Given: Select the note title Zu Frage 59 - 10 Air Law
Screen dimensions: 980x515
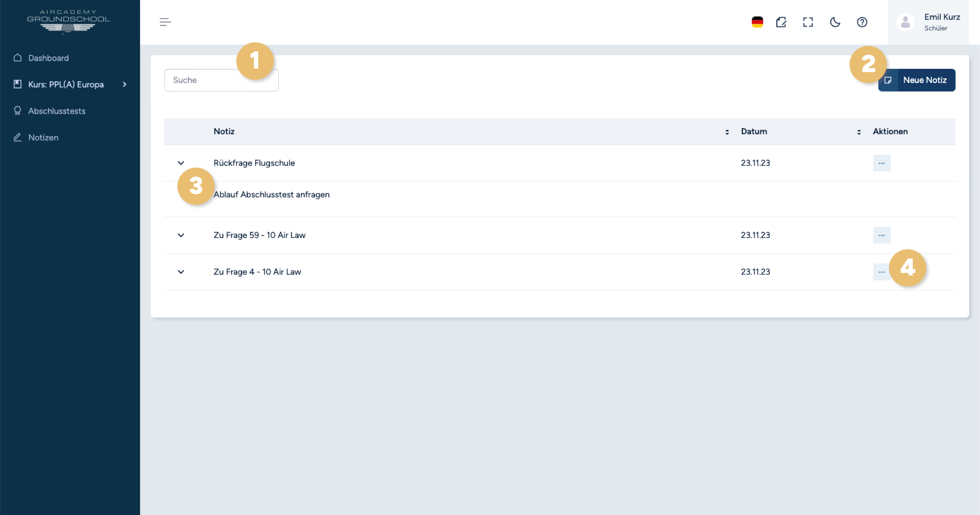Looking at the screenshot, I should (260, 235).
